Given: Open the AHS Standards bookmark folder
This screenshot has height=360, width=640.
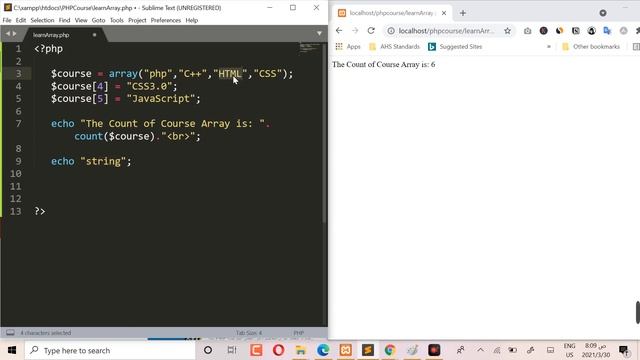Looking at the screenshot, I should click(394, 47).
